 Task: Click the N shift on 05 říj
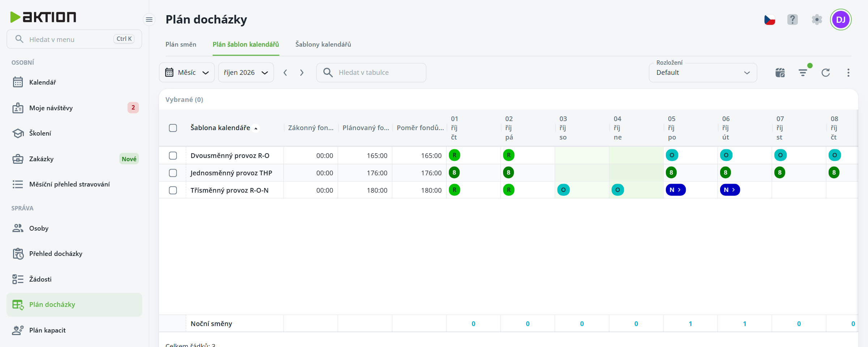point(675,190)
